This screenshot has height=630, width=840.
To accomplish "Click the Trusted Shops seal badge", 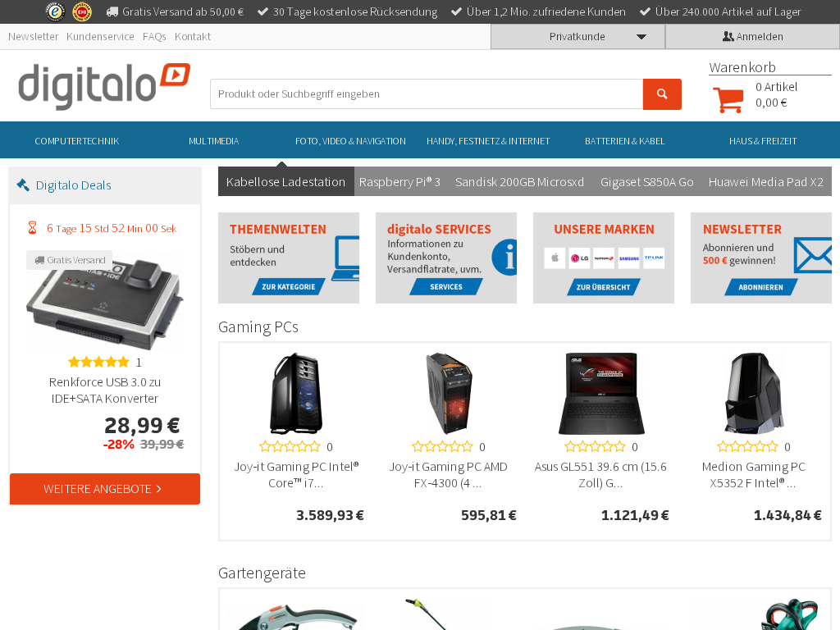I will pos(55,11).
